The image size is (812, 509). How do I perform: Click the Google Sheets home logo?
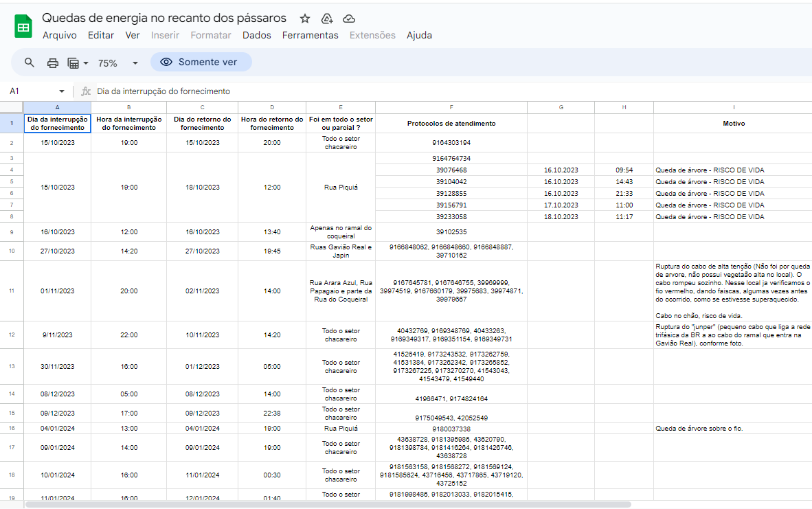(23, 27)
